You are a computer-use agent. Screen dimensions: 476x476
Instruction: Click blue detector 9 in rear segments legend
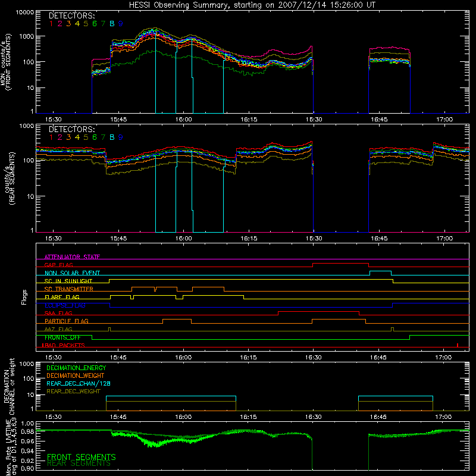coord(121,137)
